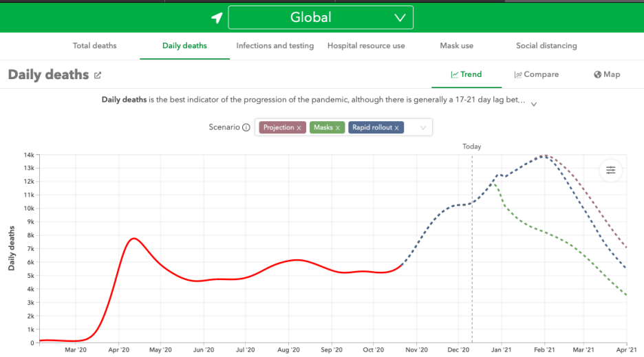644x357 pixels.
Task: Open the Hospital resource use tab
Action: (366, 46)
